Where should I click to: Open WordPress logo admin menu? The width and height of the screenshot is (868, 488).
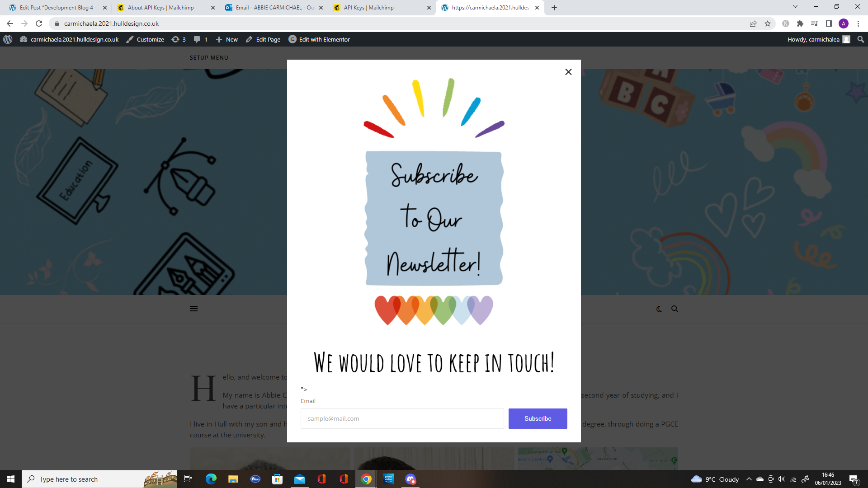[x=8, y=39]
